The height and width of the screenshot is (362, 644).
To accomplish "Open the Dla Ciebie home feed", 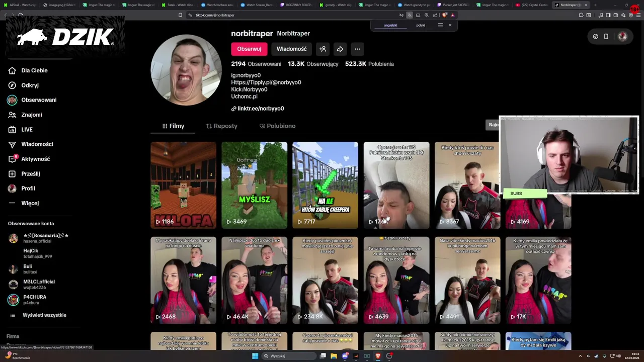I will pyautogui.click(x=28, y=70).
